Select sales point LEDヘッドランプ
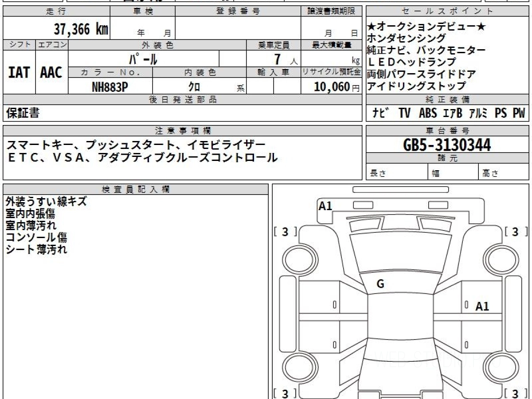The height and width of the screenshot is (399, 532). coord(411,62)
